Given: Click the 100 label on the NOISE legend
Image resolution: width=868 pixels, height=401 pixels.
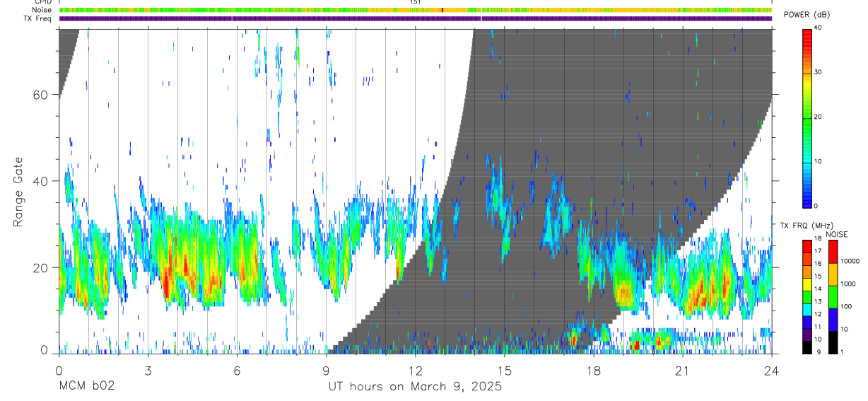Looking at the screenshot, I should [846, 306].
